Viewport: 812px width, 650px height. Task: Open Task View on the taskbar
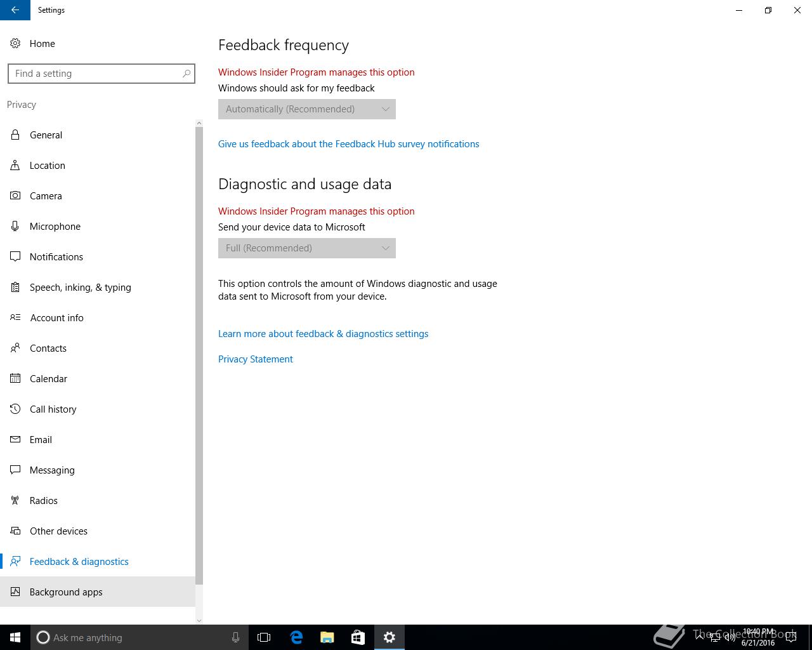[264, 637]
